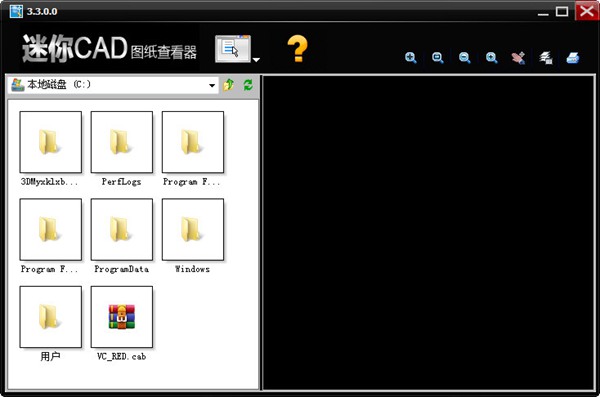This screenshot has height=397, width=600.
Task: Select the Windows folder thumbnail
Action: [x=193, y=229]
